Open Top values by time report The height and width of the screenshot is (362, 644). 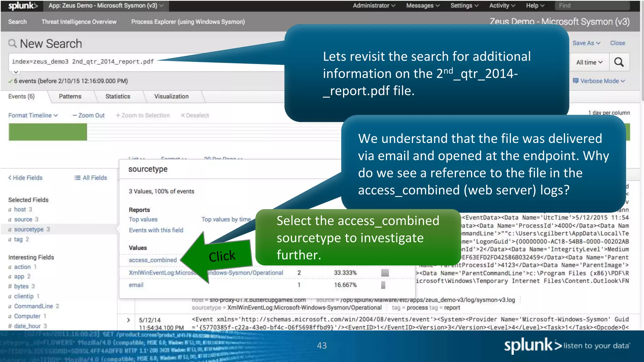tap(226, 219)
